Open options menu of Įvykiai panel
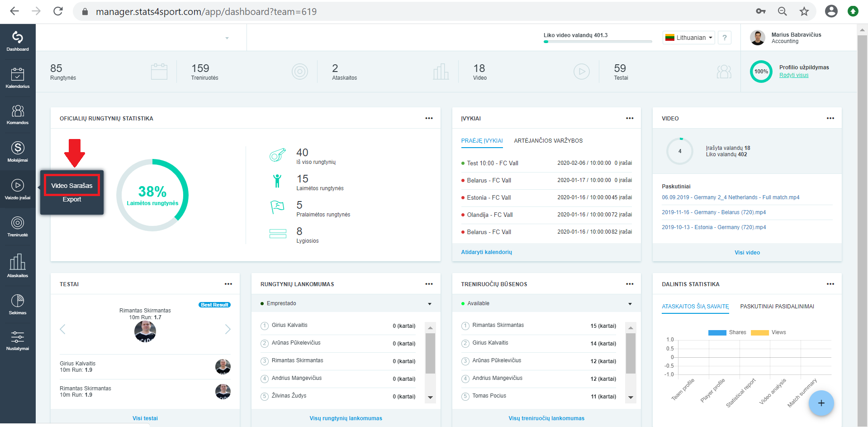868x427 pixels. pyautogui.click(x=630, y=118)
